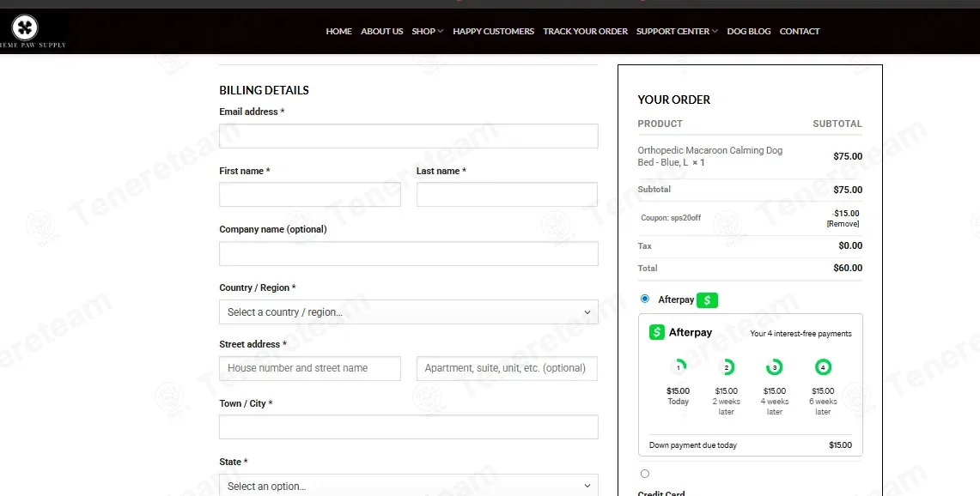The height and width of the screenshot is (496, 980).
Task: Expand the Shop menu chevron
Action: [x=441, y=31]
